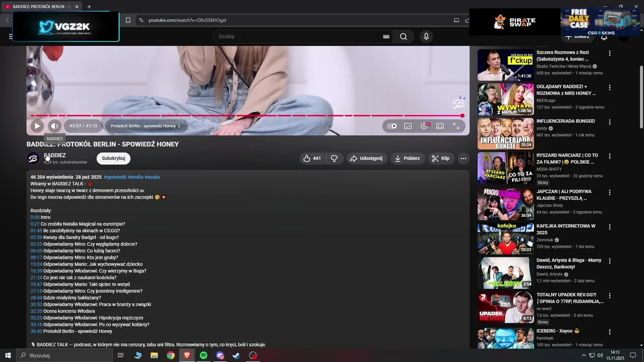Bookmark the page with the bookmark icon
Screen dimensions: 644x362
128,20
